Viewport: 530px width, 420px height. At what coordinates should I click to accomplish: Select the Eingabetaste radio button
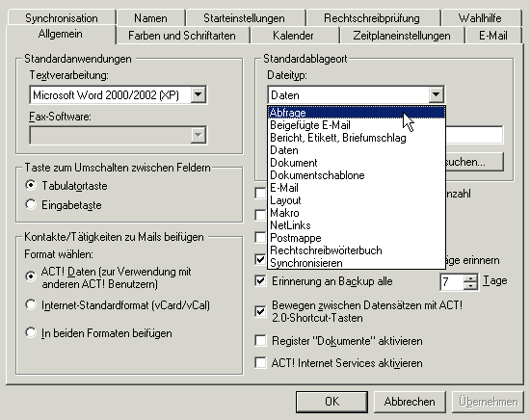[x=31, y=204]
